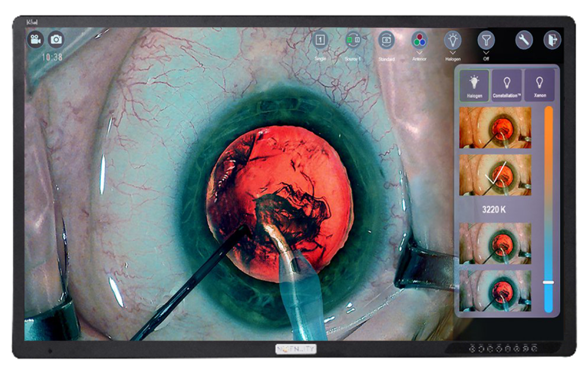The image size is (588, 373).
Task: Click the color temperature slider handle
Action: 548,282
